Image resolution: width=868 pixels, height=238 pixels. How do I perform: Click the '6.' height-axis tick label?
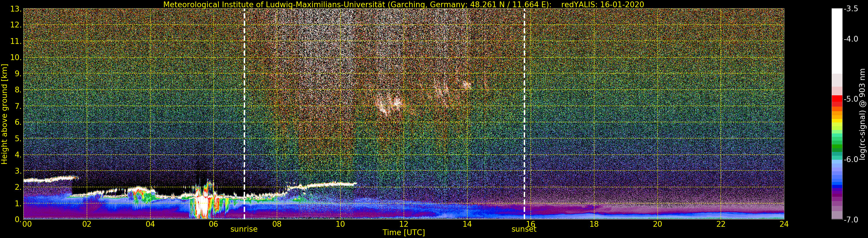(x=18, y=122)
